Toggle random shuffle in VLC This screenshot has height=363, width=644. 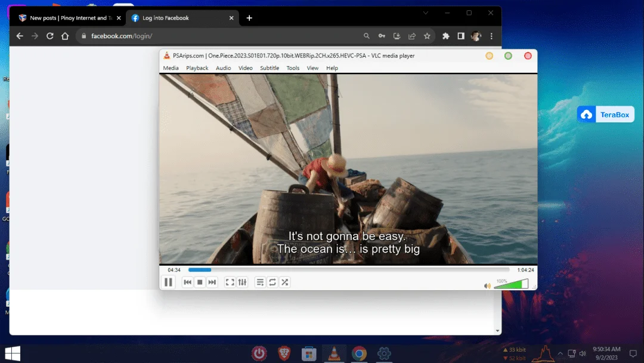tap(284, 282)
